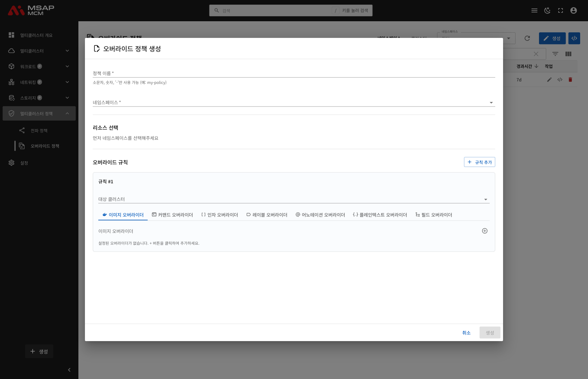Click the 전파 정책 share icon

coord(22,131)
